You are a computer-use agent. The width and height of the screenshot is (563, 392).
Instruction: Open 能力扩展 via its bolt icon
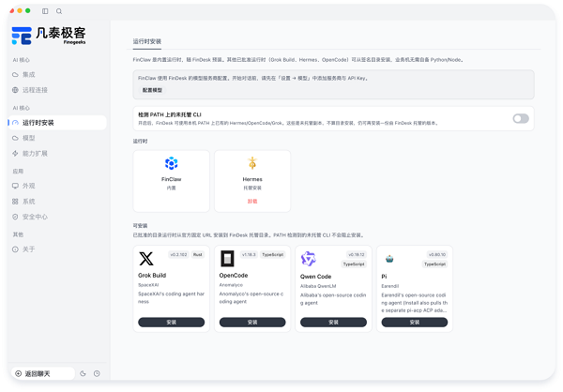coord(15,153)
